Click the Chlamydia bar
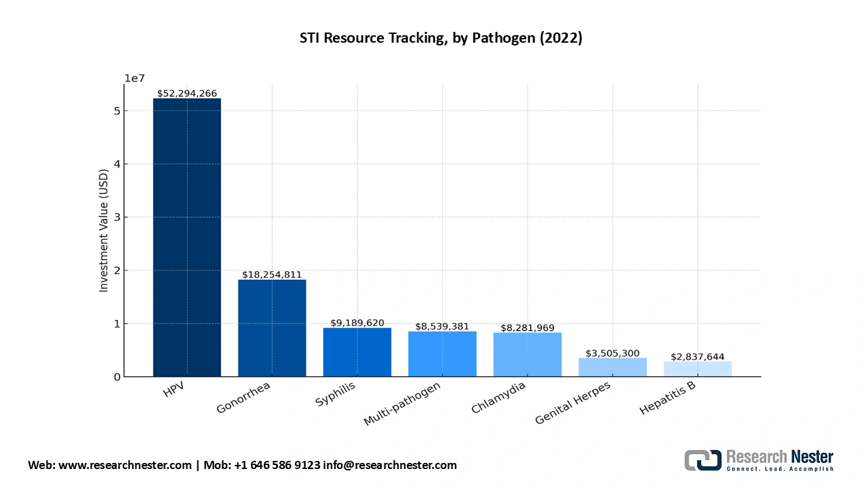This screenshot has width=868, height=488. coord(527,354)
